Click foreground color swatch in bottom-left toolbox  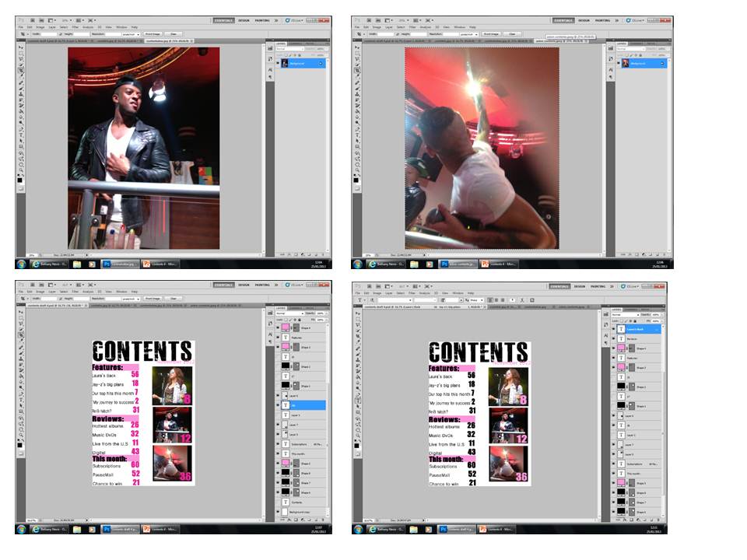(19, 445)
